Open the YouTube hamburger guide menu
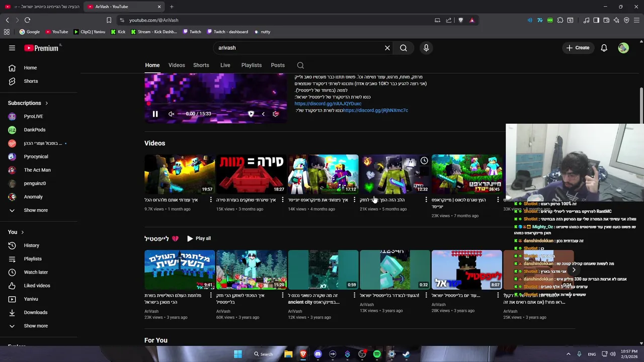 [x=12, y=48]
